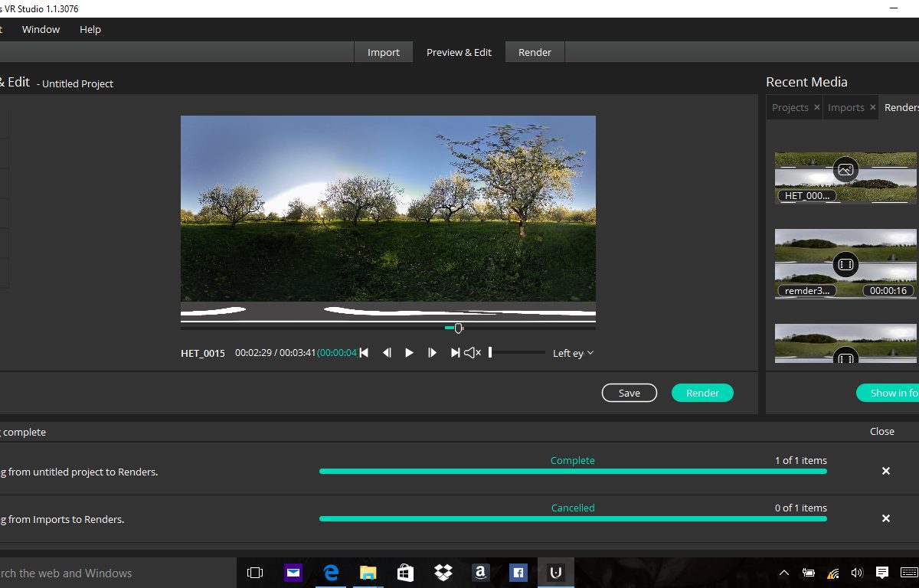Open the Render tab
919x588 pixels.
pyautogui.click(x=535, y=52)
